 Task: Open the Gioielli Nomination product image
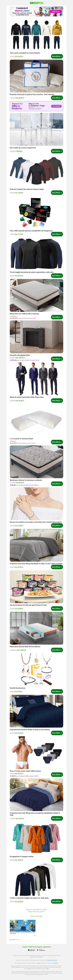(36, 670)
